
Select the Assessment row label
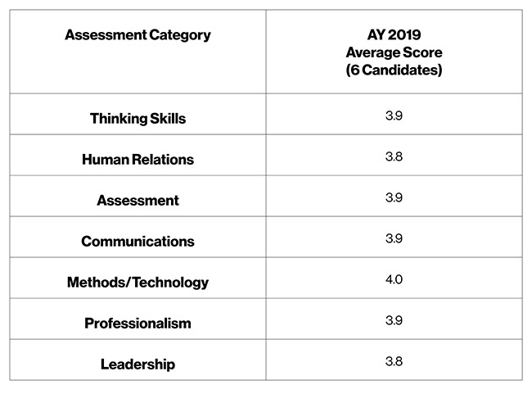[138, 201]
